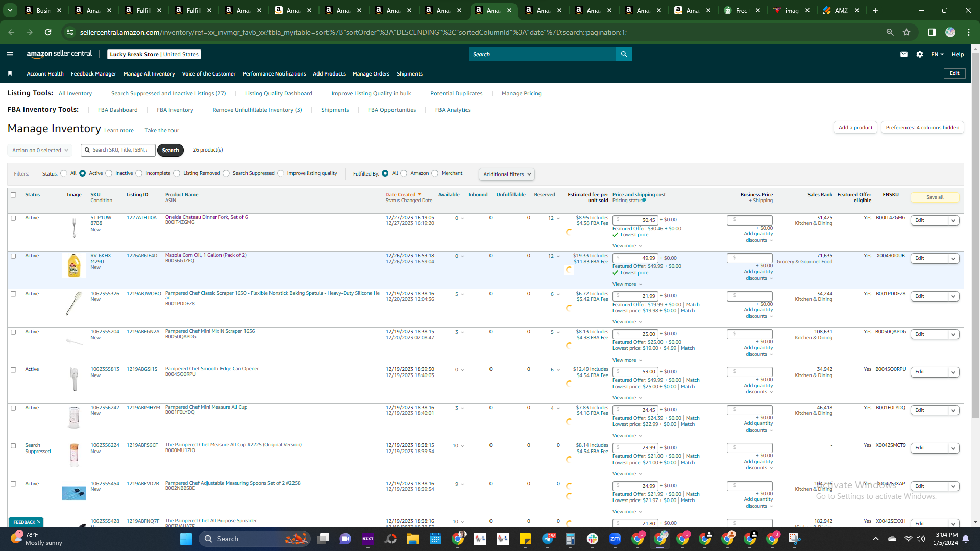Image resolution: width=980 pixels, height=551 pixels.
Task: Check the Oneida Chateau Dinner Fork row checkbox
Action: tap(14, 218)
